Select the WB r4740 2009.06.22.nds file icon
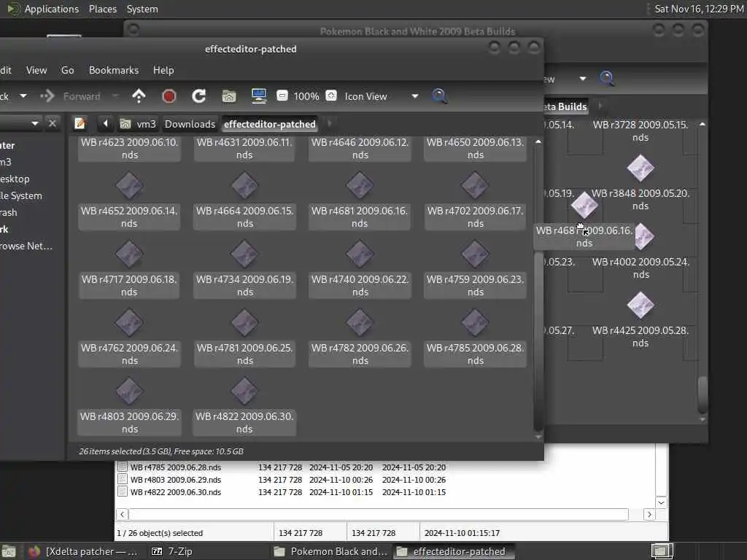The image size is (747, 560). pyautogui.click(x=360, y=254)
